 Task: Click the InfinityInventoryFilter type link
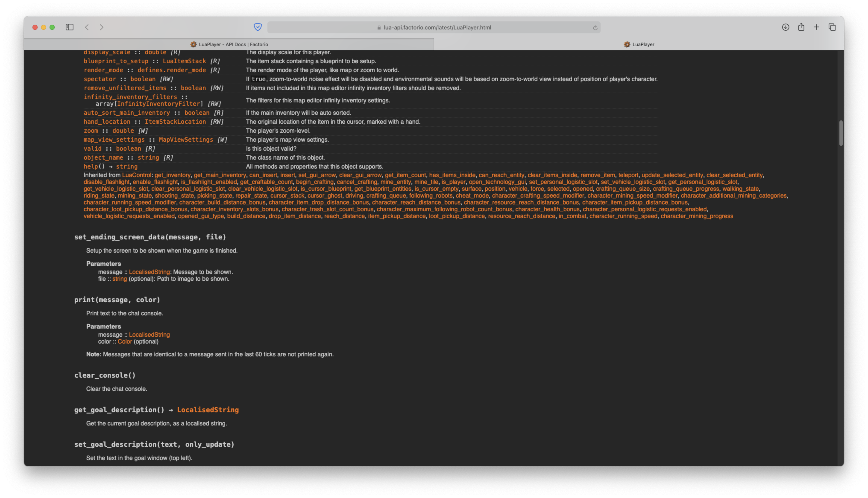pyautogui.click(x=158, y=104)
